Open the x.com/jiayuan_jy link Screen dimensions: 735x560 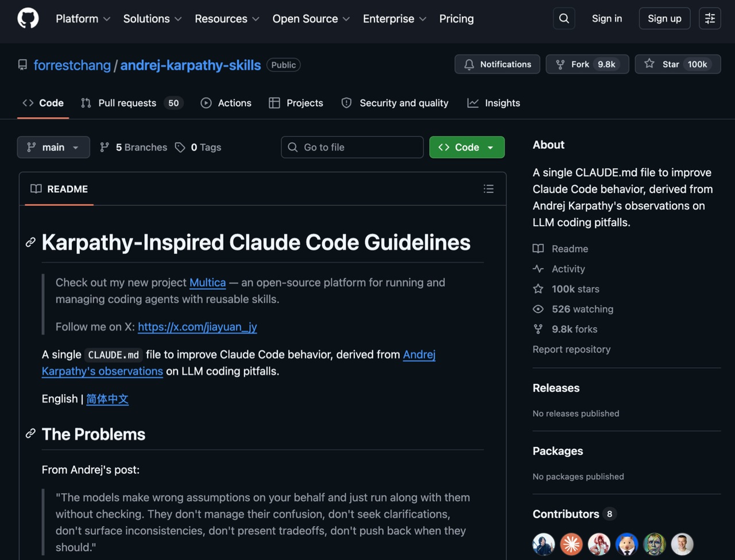click(x=198, y=327)
